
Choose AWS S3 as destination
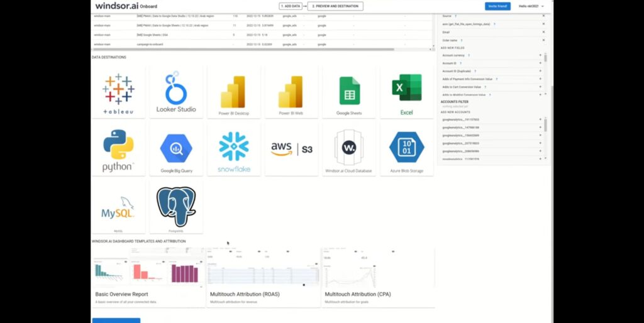pyautogui.click(x=291, y=150)
